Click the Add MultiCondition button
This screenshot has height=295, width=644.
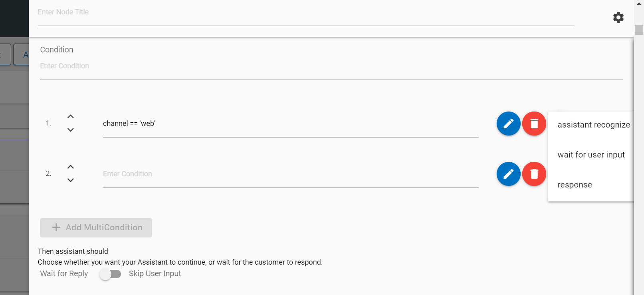(95, 227)
